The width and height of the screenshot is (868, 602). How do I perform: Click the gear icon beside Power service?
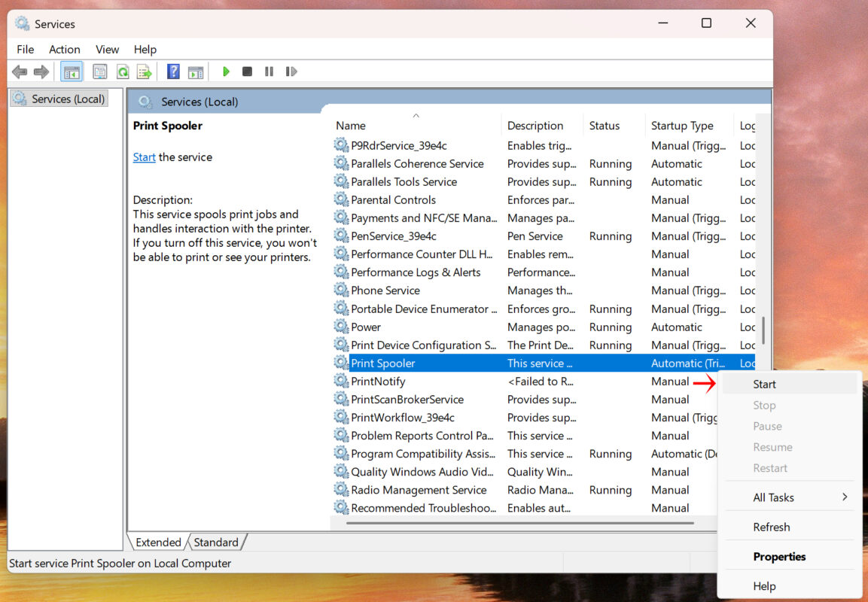(x=341, y=327)
